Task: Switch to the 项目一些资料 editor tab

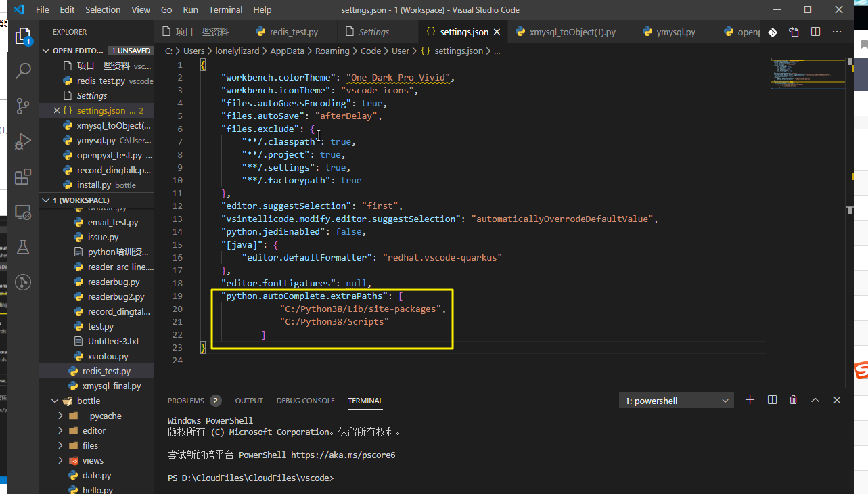Action: 202,32
